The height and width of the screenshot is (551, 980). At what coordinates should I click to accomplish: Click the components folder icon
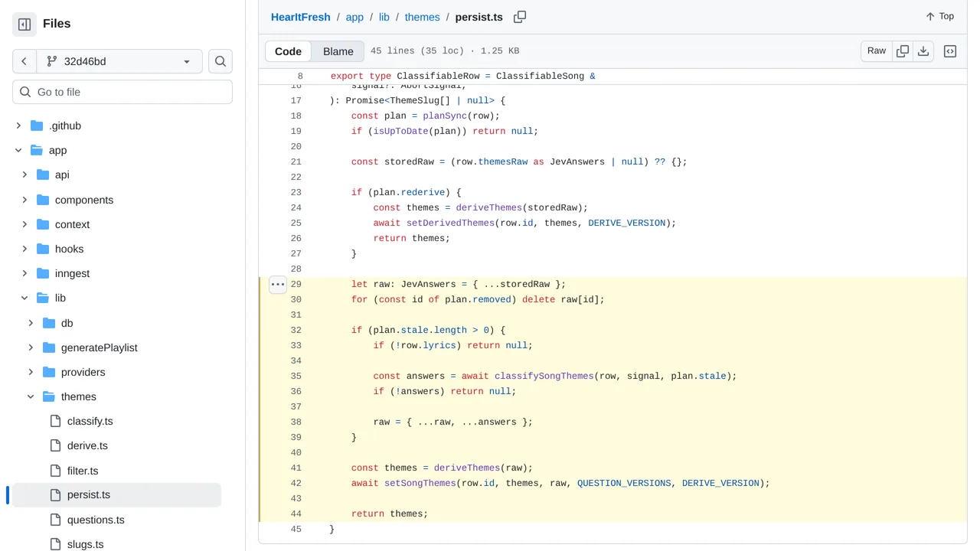(x=43, y=200)
